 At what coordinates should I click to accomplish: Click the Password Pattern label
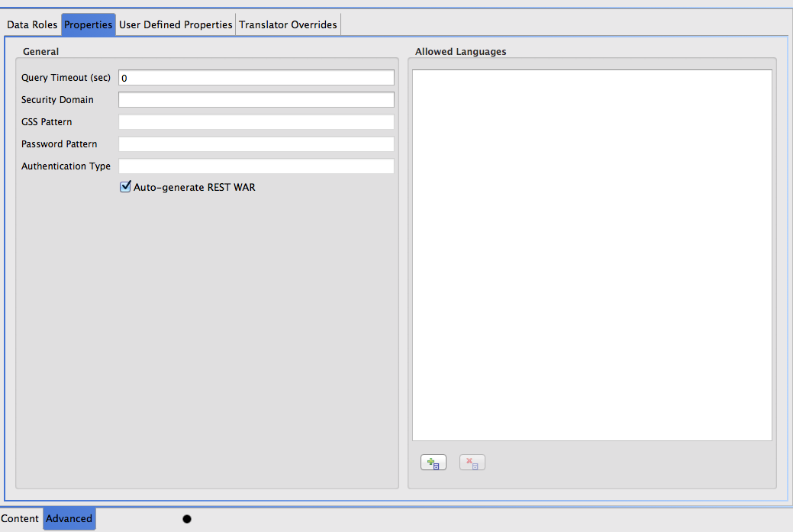60,144
